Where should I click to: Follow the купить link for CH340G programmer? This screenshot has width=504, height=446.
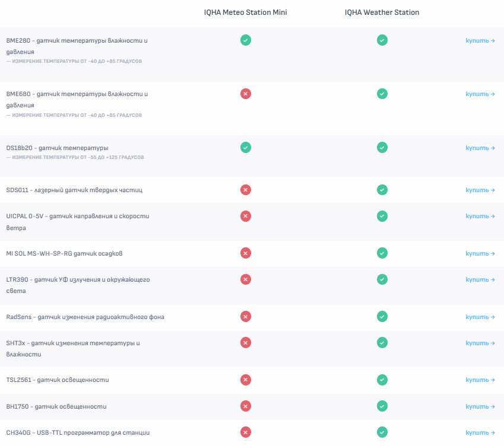pyautogui.click(x=480, y=433)
